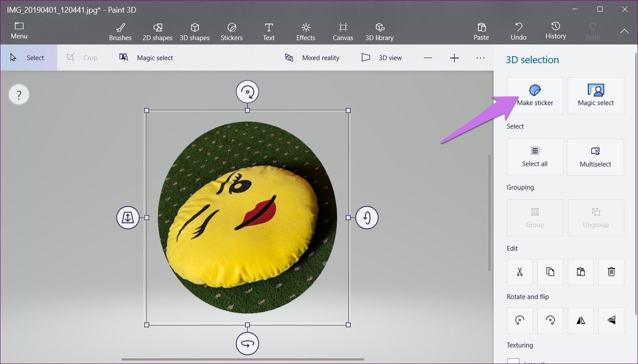This screenshot has height=364, width=638.
Task: Open the more options ellipsis
Action: [480, 58]
